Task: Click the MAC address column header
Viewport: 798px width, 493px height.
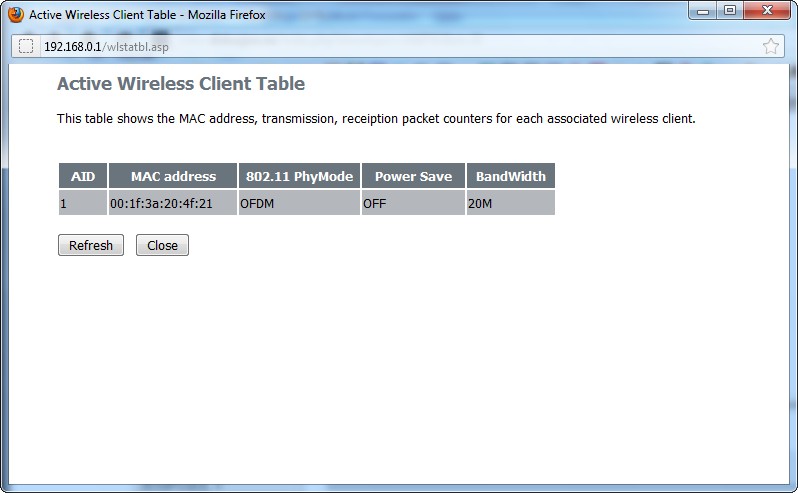Action: tap(173, 176)
